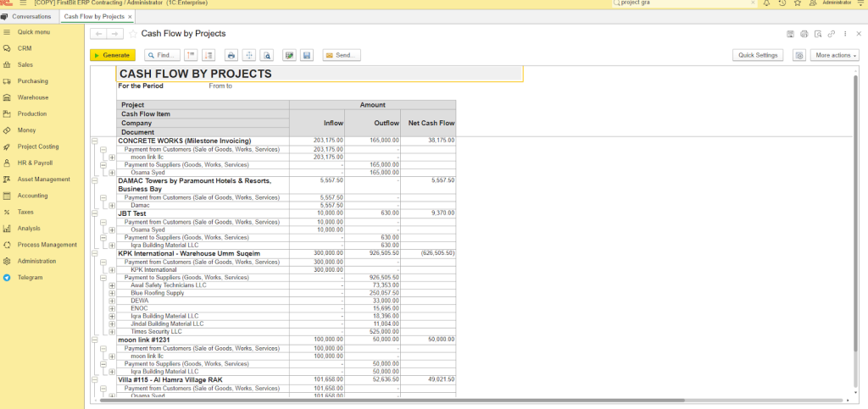Open the Project Costing section

38,146
